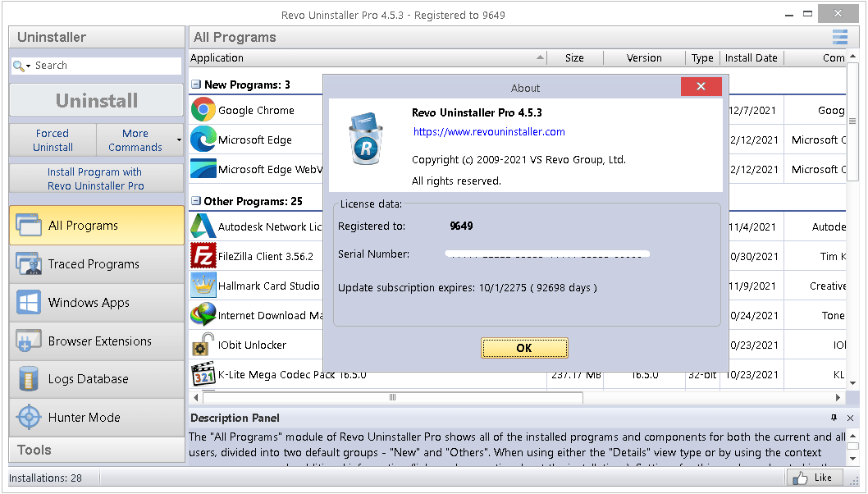
Task: Expand the Tools section header
Action: coord(97,450)
